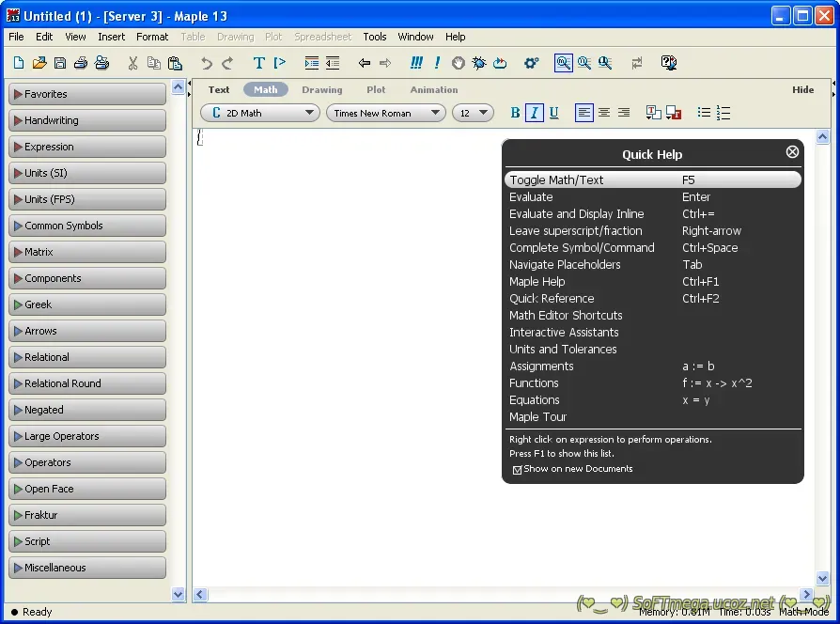Click the Undo arrow icon

coord(207,63)
